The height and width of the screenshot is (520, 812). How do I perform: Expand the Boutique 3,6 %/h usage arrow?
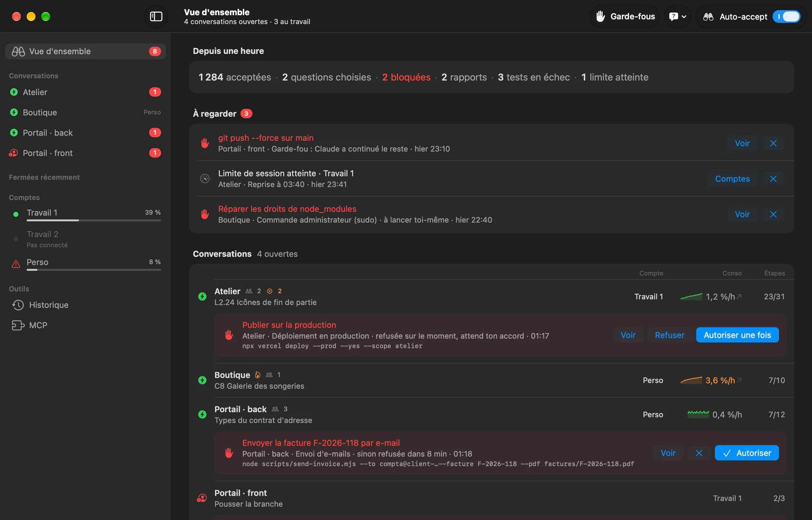[x=739, y=380]
